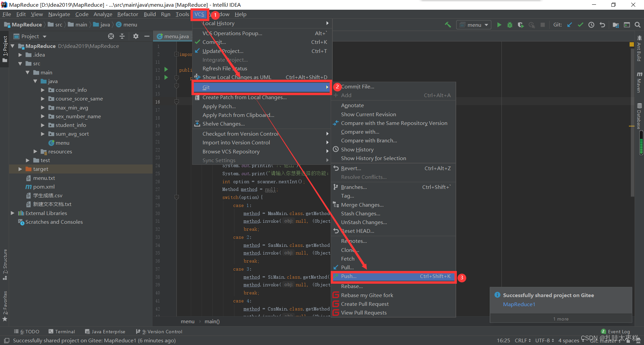Open Project Structure icon in toolbar
Screen dimensions: 644x345
click(616, 25)
